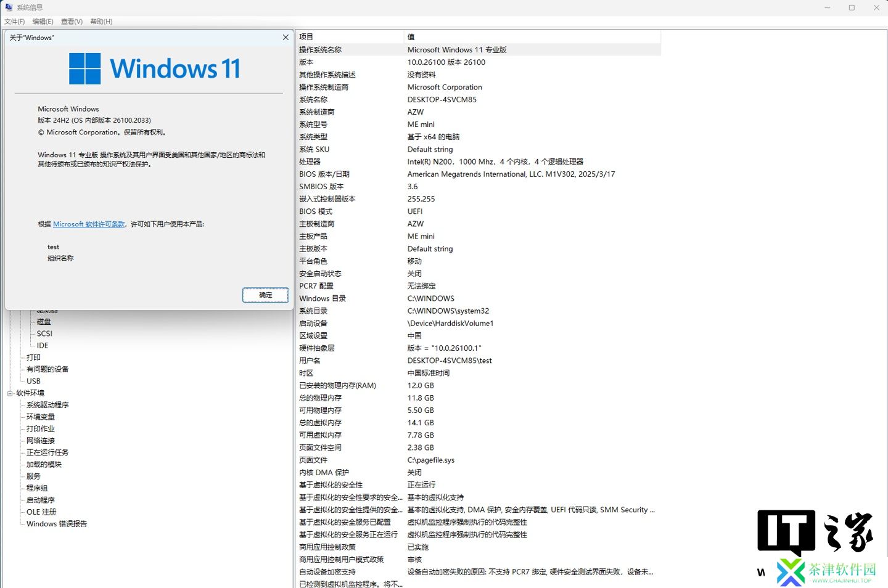Select the 操作系统名称 row
Viewport: 888px width, 588px height.
(x=478, y=50)
